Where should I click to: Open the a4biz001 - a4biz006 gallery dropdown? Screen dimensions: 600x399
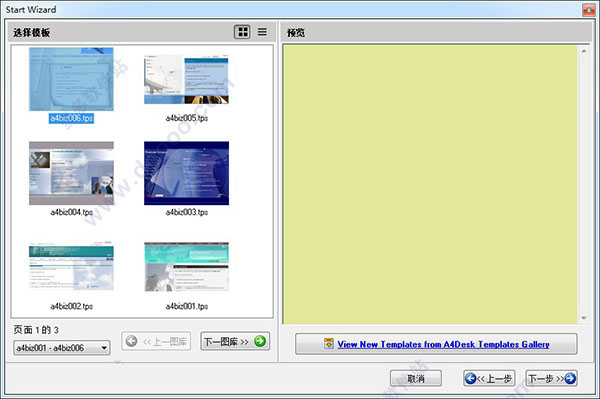62,348
